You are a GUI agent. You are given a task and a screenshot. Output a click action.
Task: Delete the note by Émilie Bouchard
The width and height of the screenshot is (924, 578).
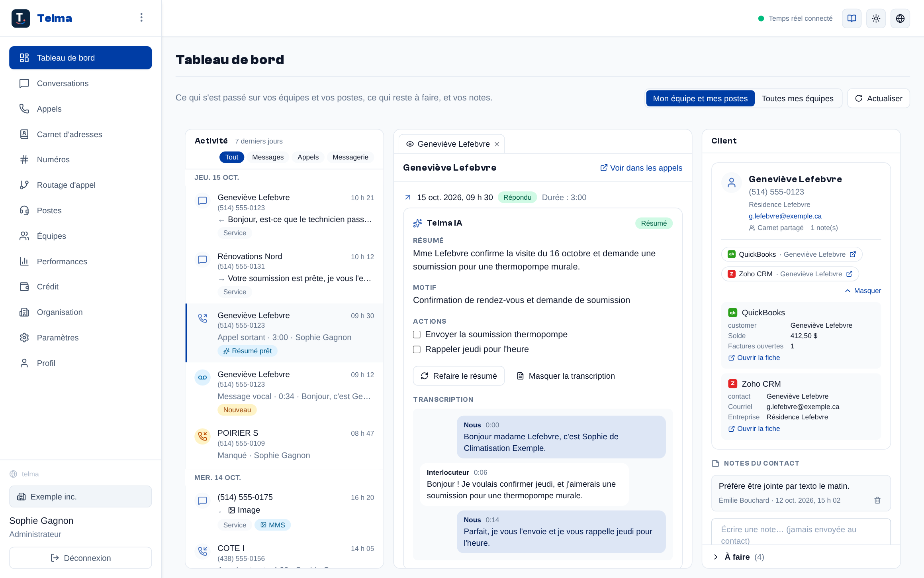point(877,500)
